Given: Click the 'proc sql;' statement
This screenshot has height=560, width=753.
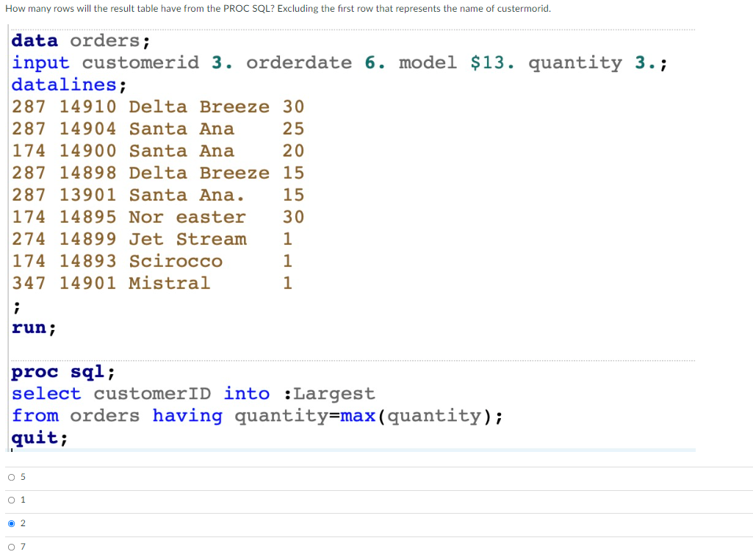Looking at the screenshot, I should point(63,372).
